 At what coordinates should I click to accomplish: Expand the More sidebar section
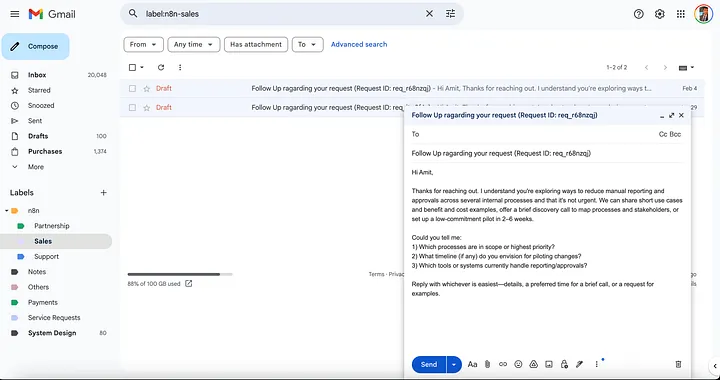pos(35,167)
